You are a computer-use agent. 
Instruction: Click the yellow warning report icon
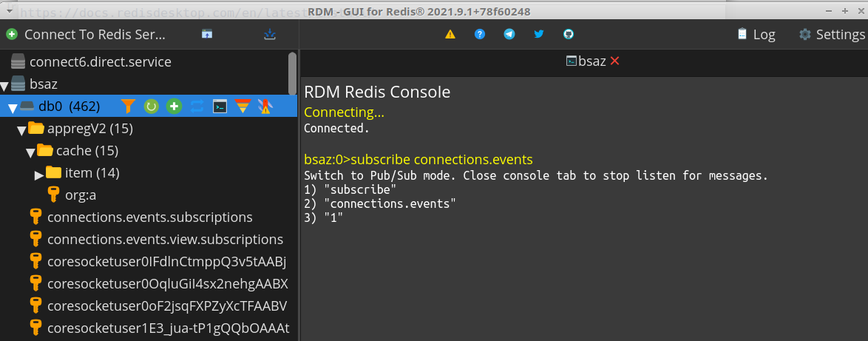450,35
